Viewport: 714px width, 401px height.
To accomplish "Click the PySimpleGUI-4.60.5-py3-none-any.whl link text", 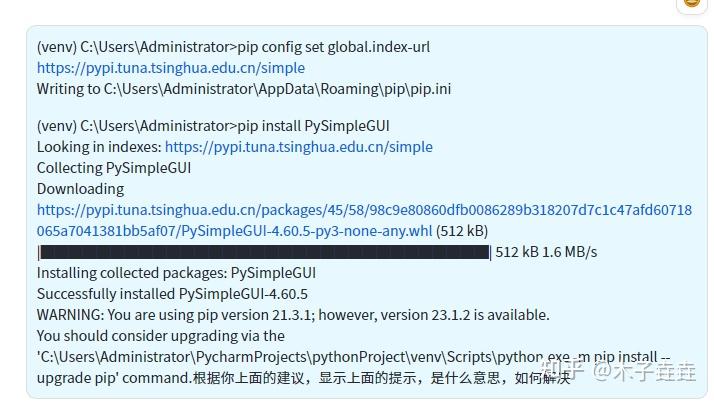I will click(306, 231).
